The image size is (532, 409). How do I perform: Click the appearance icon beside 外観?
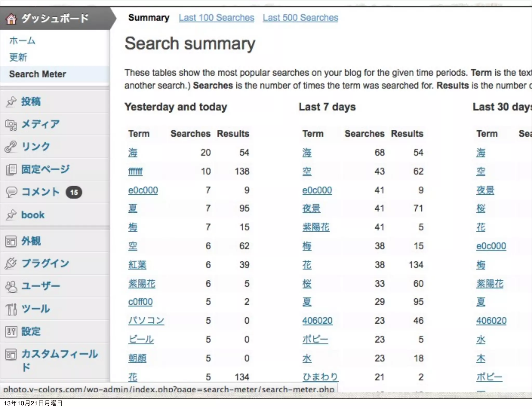pyautogui.click(x=11, y=241)
